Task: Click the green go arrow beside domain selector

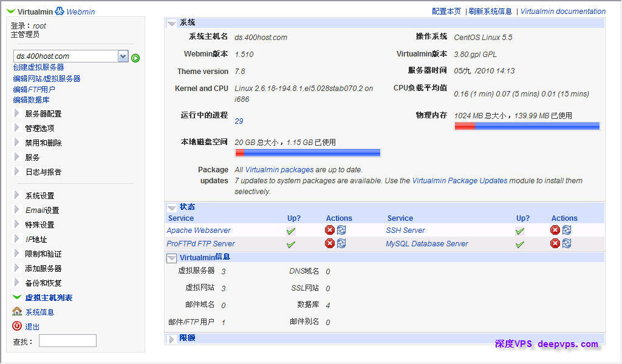Action: tap(135, 58)
